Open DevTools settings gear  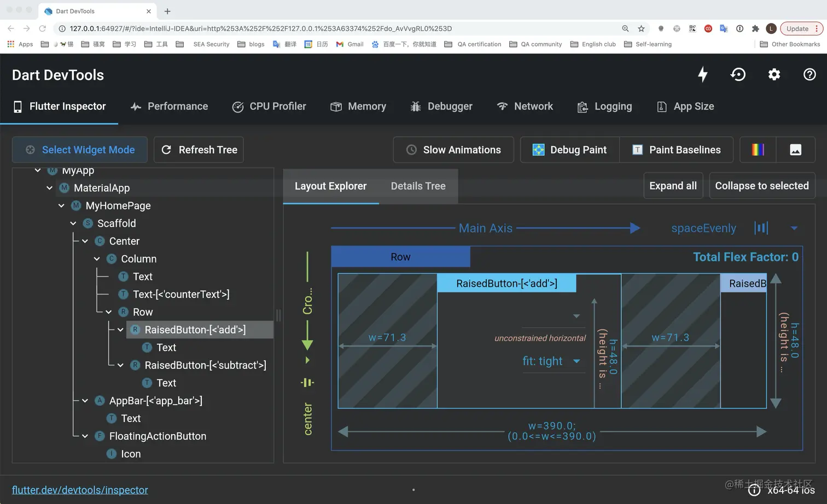tap(774, 74)
